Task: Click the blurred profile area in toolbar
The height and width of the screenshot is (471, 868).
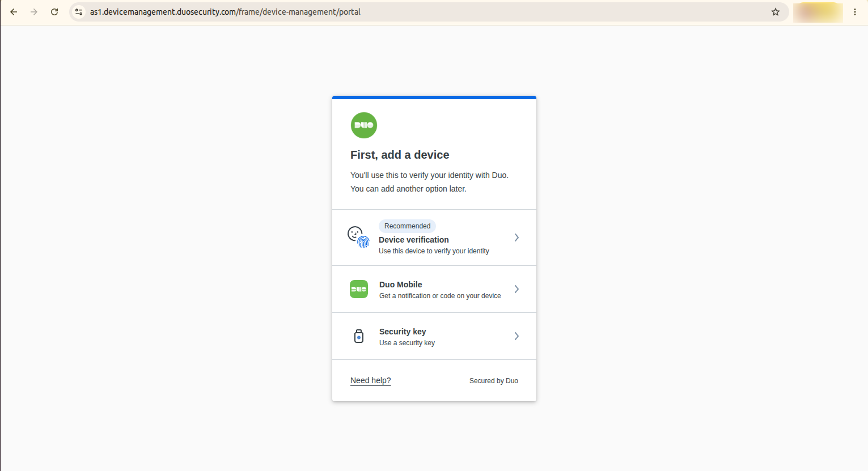Action: tap(818, 12)
